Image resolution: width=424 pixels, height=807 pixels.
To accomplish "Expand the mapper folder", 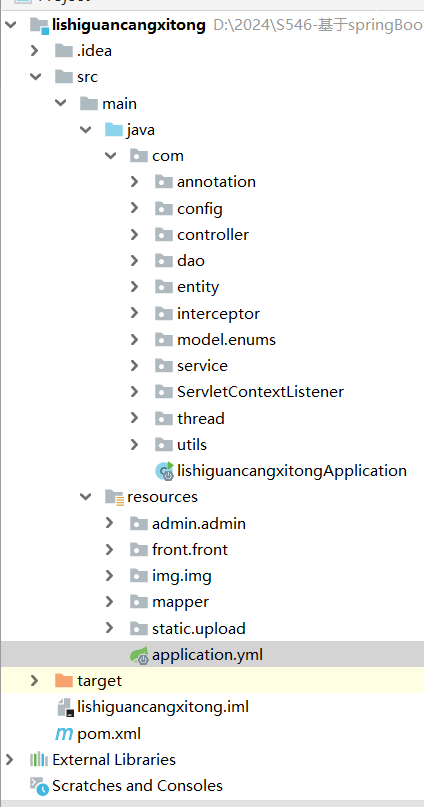I will click(x=109, y=602).
